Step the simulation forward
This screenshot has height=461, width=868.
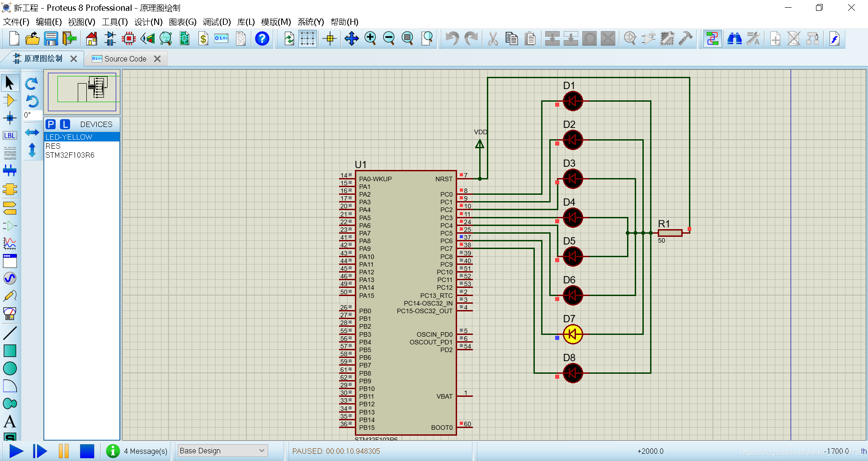click(40, 451)
